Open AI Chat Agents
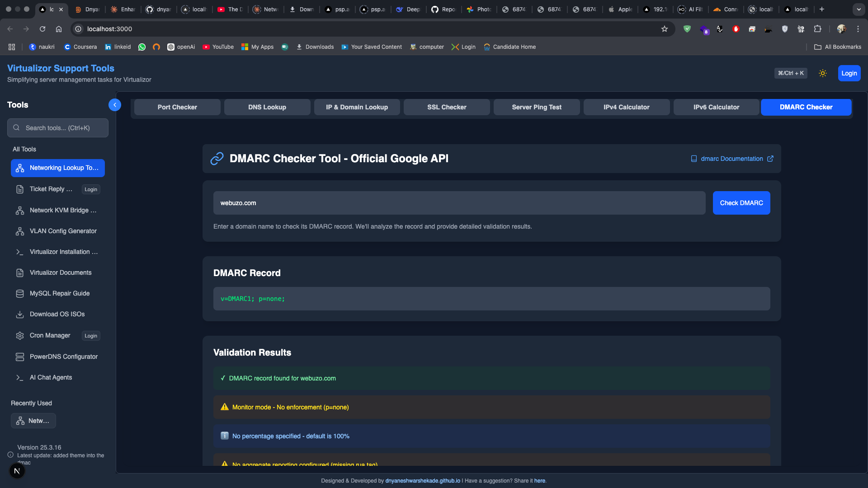 pos(58,378)
